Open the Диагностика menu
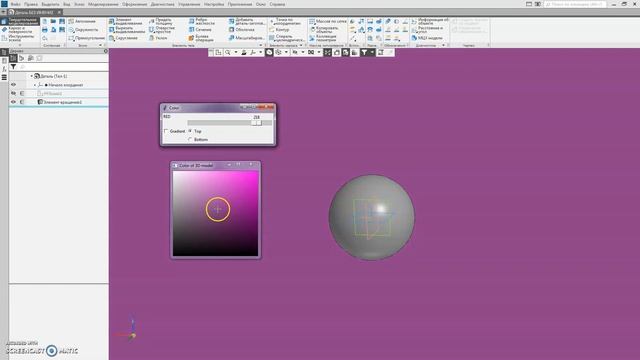640x360 pixels. pyautogui.click(x=162, y=4)
